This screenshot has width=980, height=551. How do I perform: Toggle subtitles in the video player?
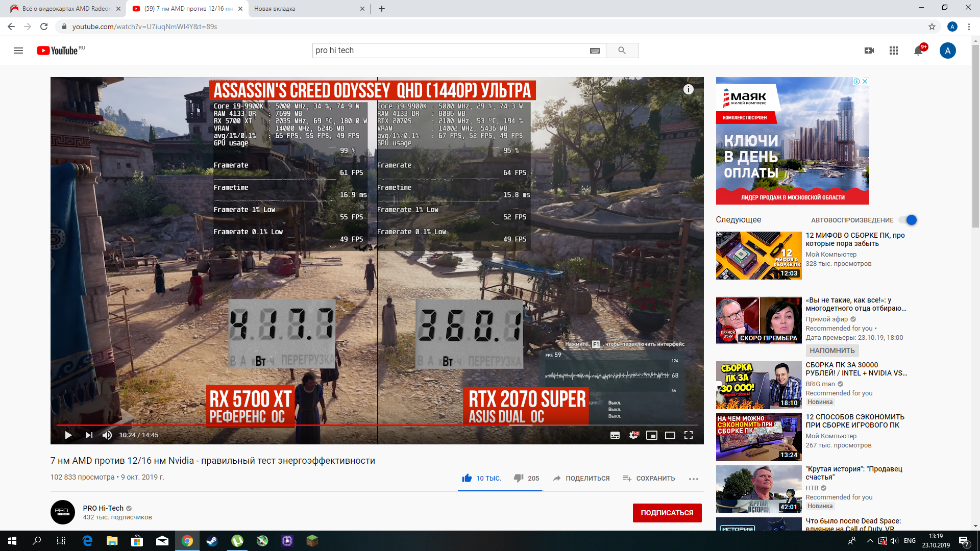tap(615, 435)
